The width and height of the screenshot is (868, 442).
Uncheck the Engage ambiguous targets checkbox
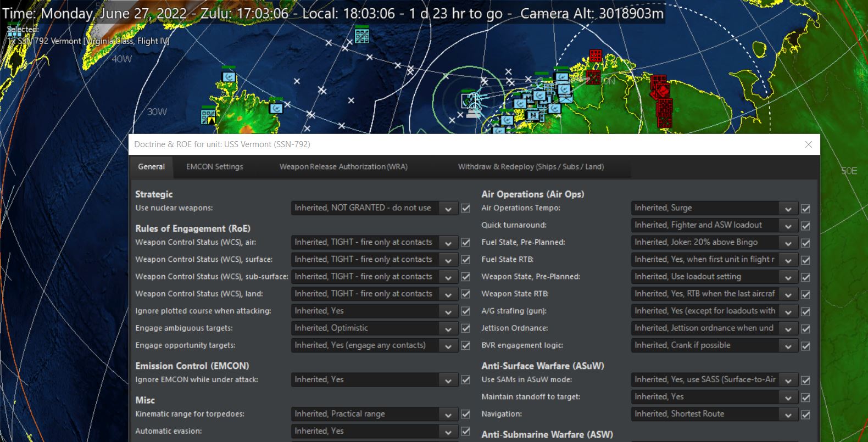tap(466, 328)
